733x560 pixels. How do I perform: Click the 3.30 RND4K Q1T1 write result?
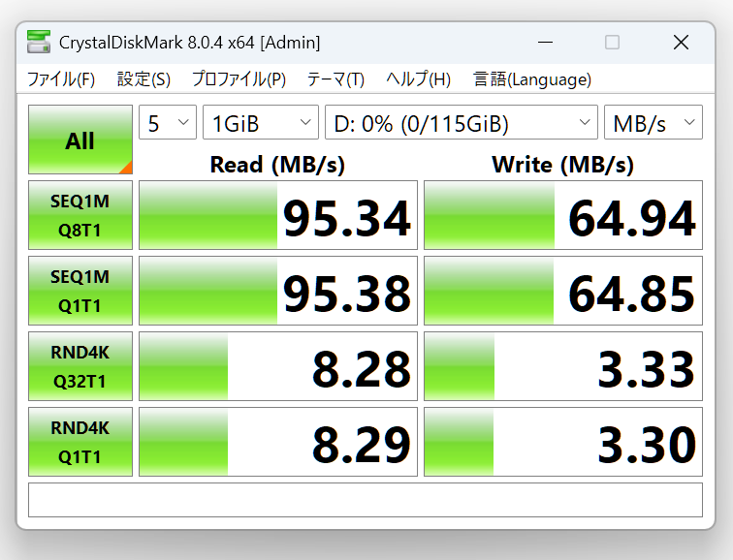(563, 442)
